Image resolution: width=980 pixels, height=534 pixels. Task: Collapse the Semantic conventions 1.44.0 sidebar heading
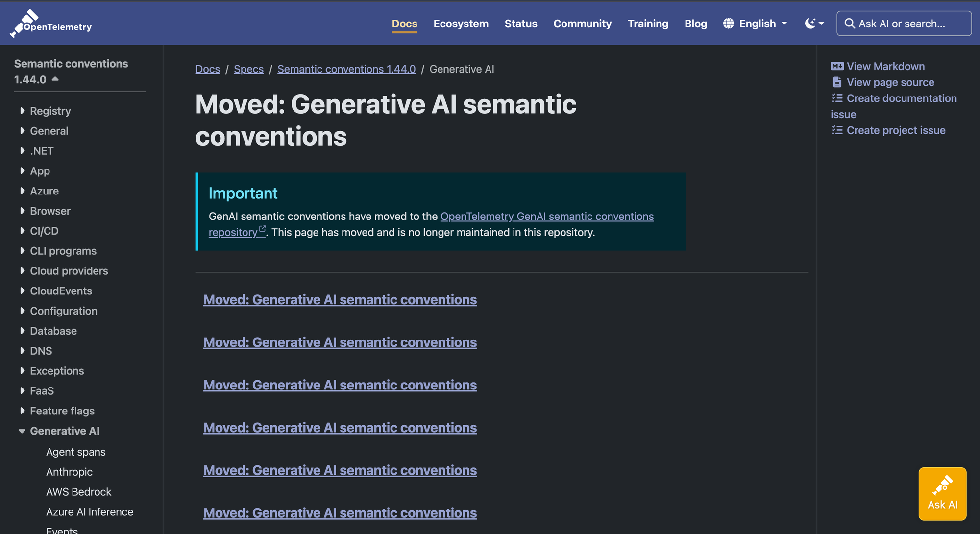[71, 72]
